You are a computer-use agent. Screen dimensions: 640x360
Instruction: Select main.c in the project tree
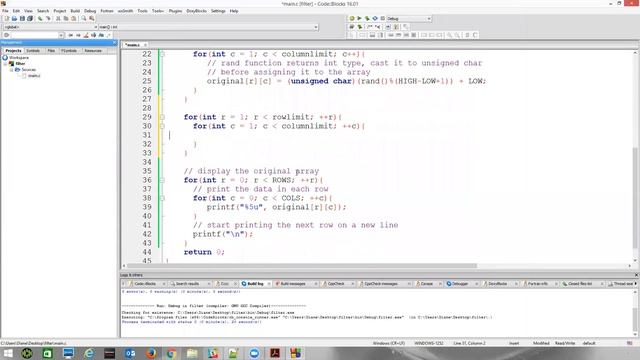(x=34, y=76)
